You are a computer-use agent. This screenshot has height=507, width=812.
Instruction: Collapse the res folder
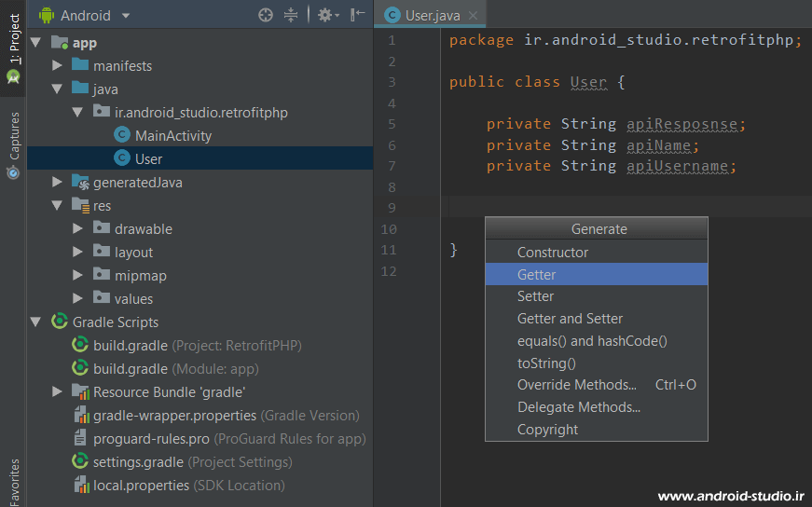pos(57,206)
